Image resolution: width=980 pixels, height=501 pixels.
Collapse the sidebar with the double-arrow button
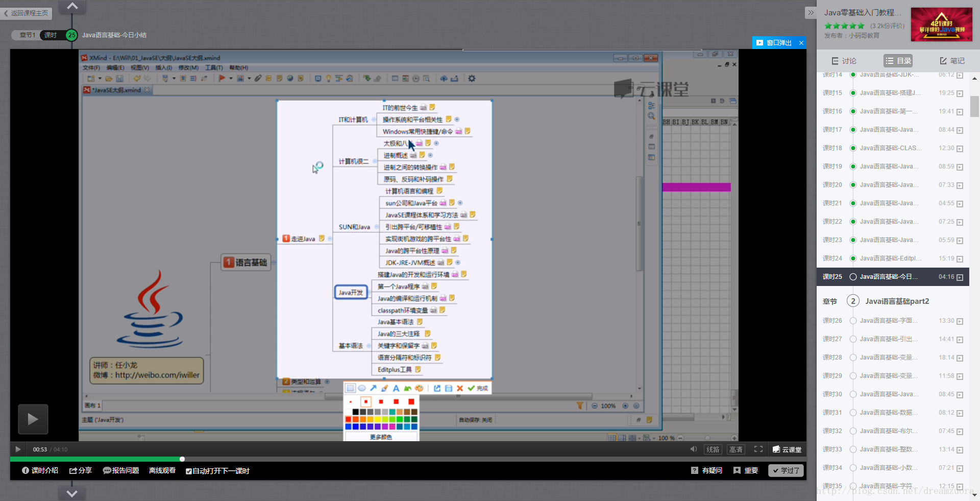pos(811,12)
